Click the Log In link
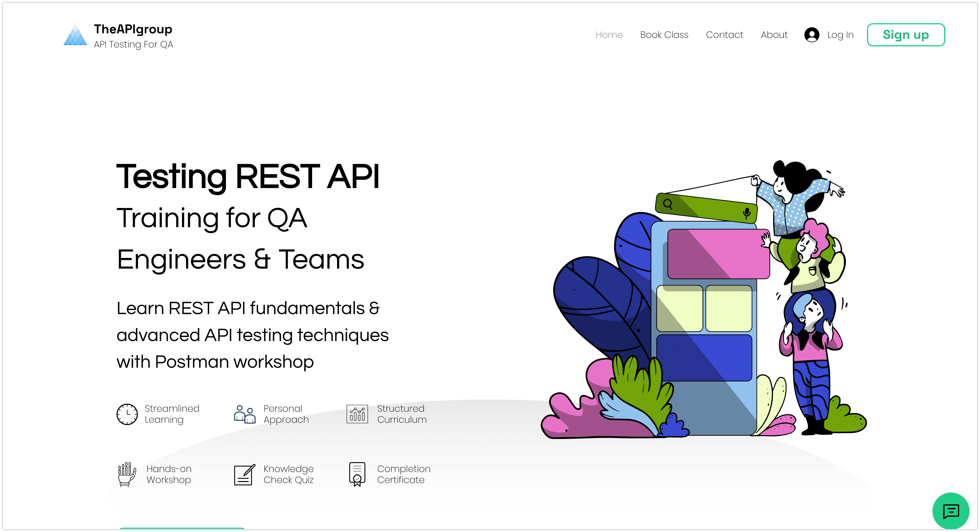The height and width of the screenshot is (532, 980). pos(840,35)
